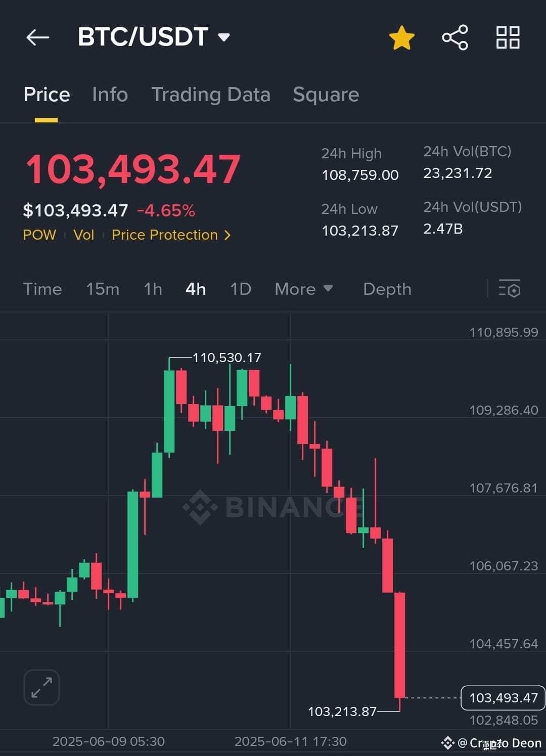Image resolution: width=546 pixels, height=756 pixels.
Task: Tap the POW label
Action: (x=39, y=235)
